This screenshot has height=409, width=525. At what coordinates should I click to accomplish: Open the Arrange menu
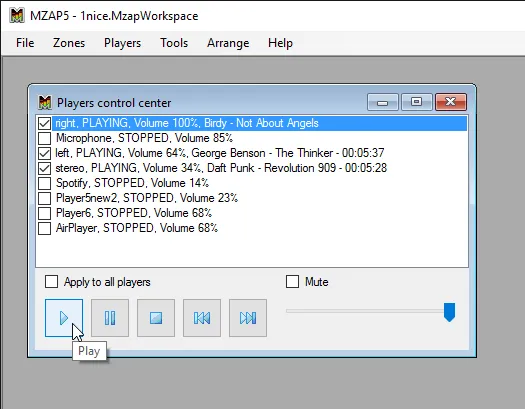[228, 43]
